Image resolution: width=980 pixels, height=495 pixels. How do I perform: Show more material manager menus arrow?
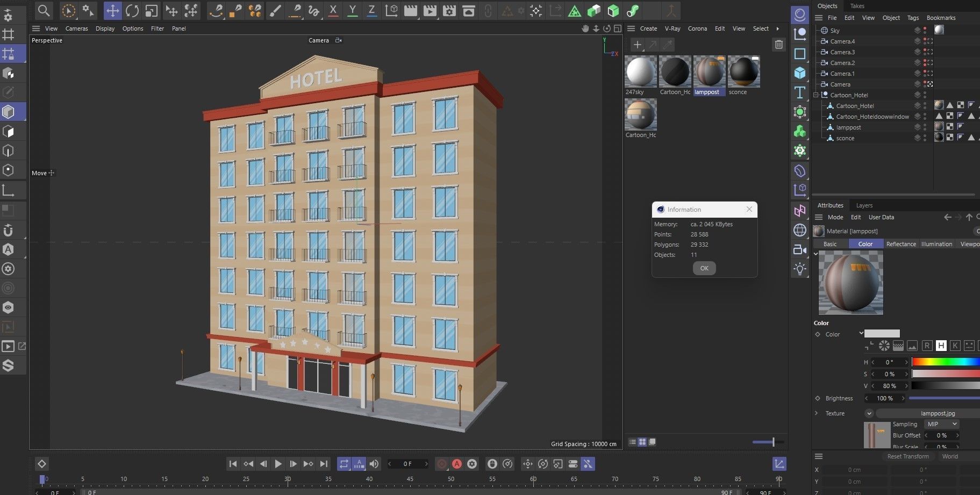(777, 28)
